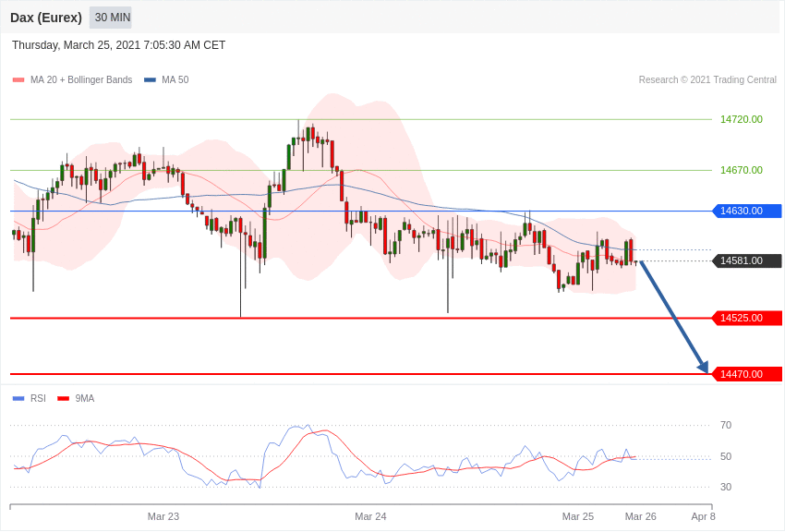Click the MA 50 legend label
Screen dimensions: 785x532
point(175,79)
